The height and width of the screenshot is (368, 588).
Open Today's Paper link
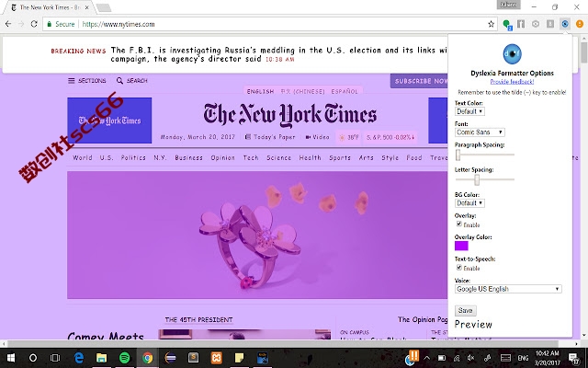(x=270, y=137)
